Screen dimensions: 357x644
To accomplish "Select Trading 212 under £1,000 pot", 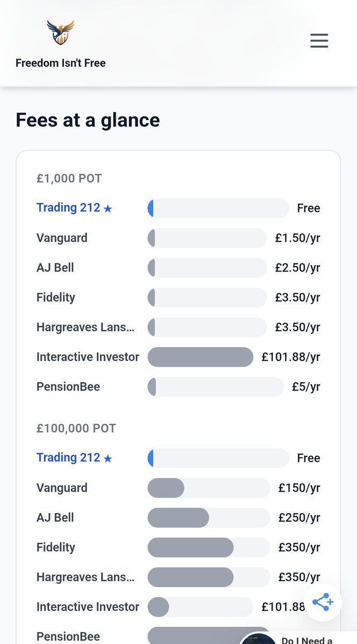I will click(x=68, y=208).
